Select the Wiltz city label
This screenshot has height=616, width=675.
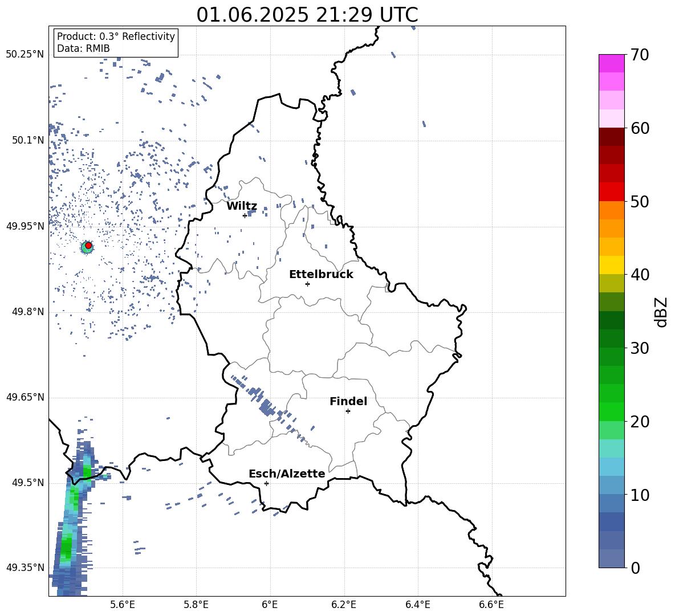242,206
